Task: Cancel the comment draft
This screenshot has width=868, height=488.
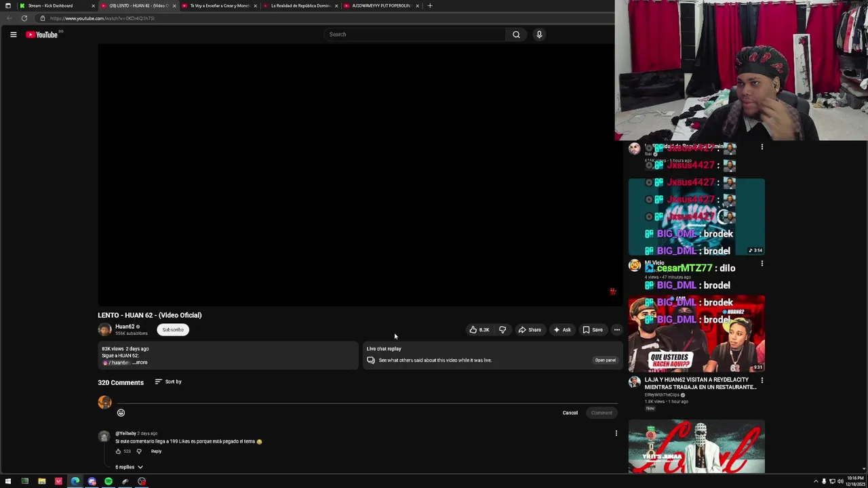Action: tap(570, 413)
